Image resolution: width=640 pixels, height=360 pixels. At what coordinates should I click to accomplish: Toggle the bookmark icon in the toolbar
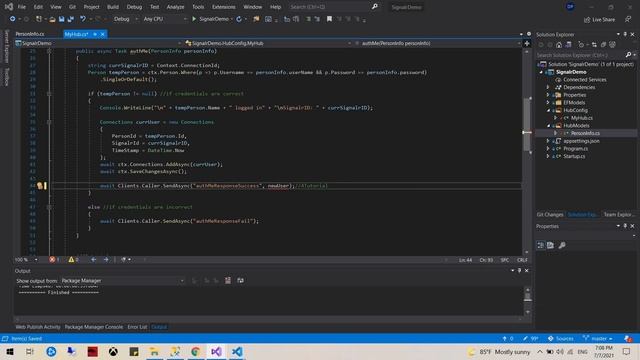click(329, 19)
